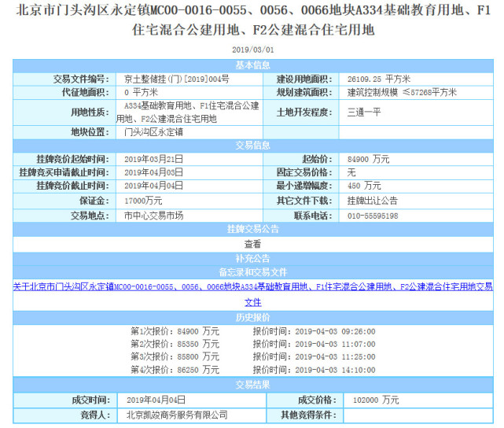Open the 关于北京市门头沟区永定镇 transaction file link
Image resolution: width=504 pixels, height=428 pixels.
(252, 286)
